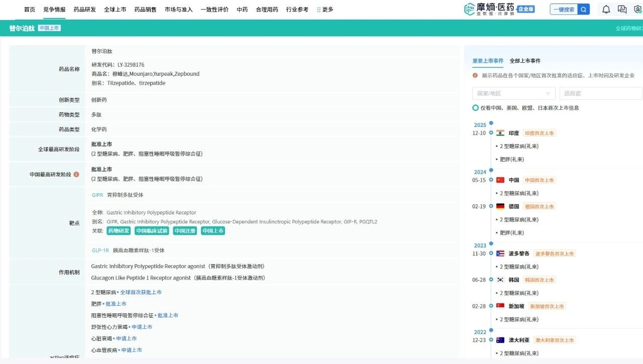Click the green 中国上市 target tag
Screen dimensions: 643x364
pos(213,231)
